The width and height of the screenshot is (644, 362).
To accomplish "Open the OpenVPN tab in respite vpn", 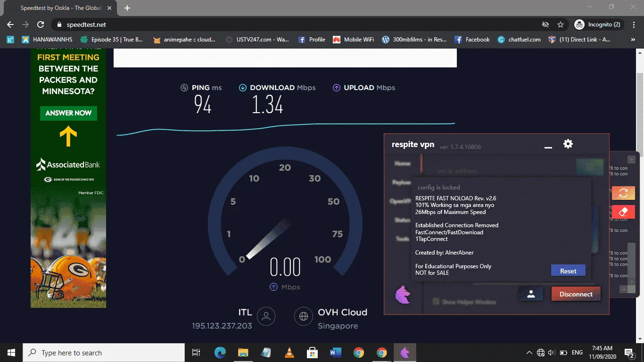I will [400, 201].
